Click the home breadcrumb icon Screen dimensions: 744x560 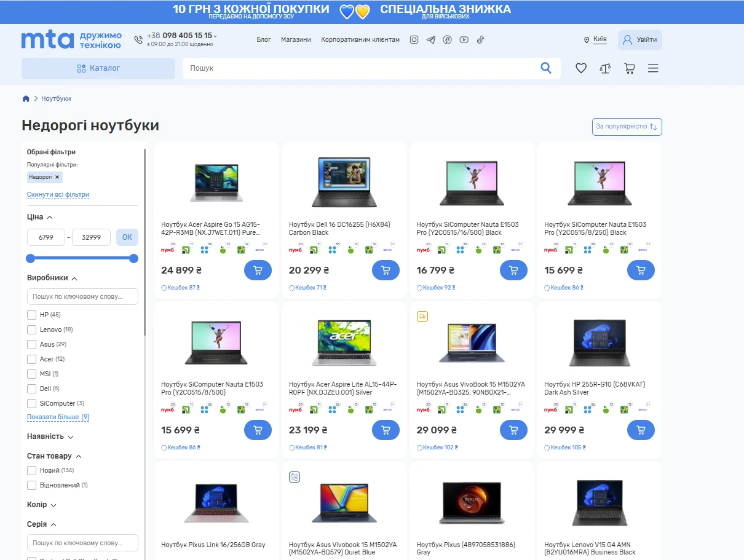[x=26, y=98]
